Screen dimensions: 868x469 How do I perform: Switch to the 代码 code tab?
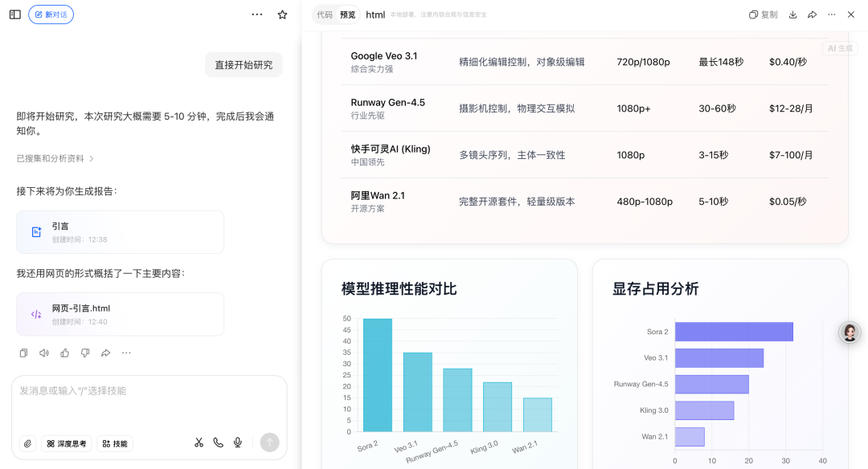324,14
